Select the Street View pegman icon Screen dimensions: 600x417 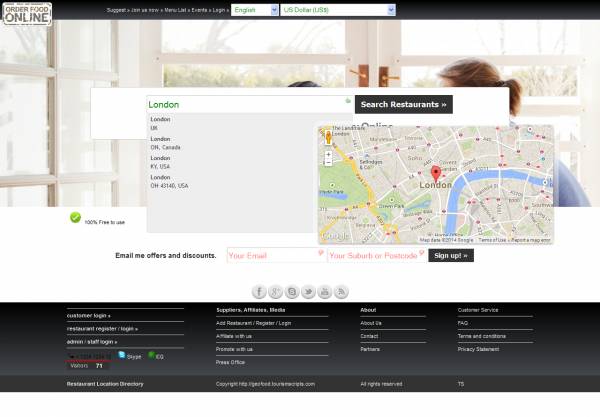point(328,137)
